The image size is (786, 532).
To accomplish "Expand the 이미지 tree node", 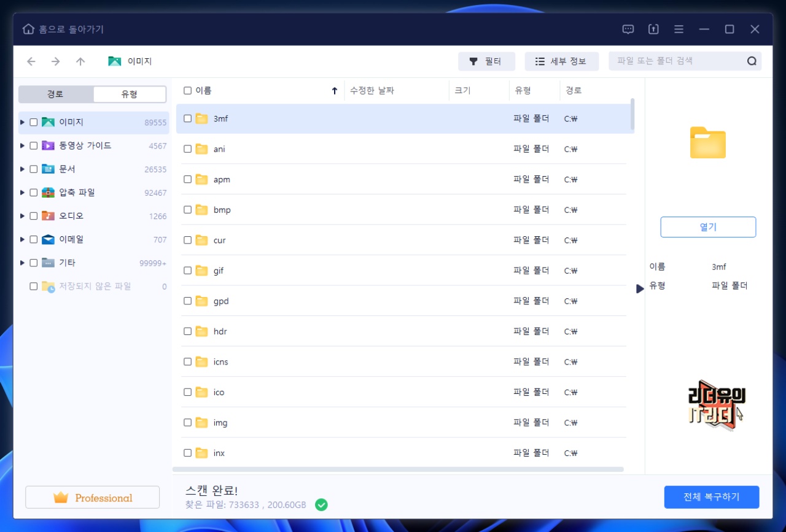I will tap(23, 122).
